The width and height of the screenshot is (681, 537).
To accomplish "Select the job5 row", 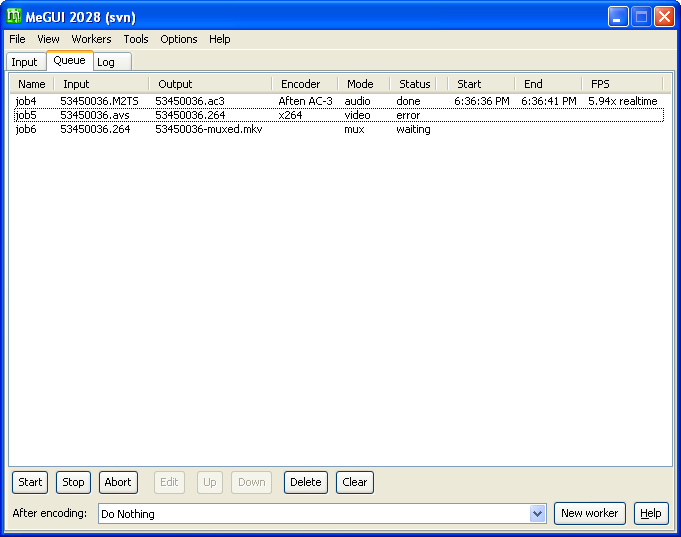I will pos(337,115).
